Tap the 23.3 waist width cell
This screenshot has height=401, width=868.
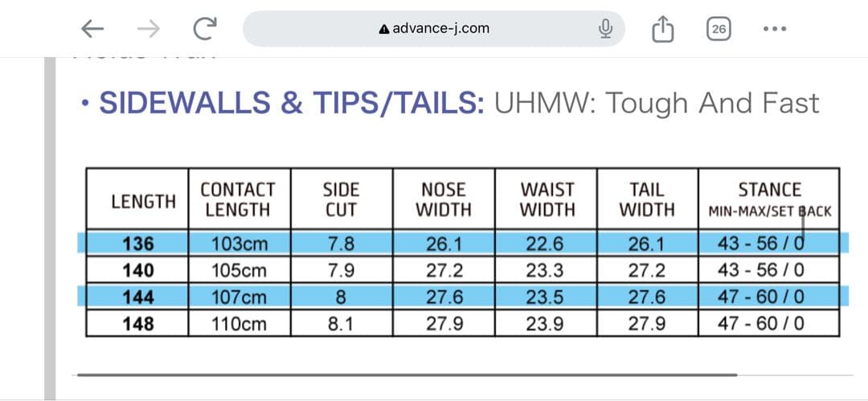547,271
